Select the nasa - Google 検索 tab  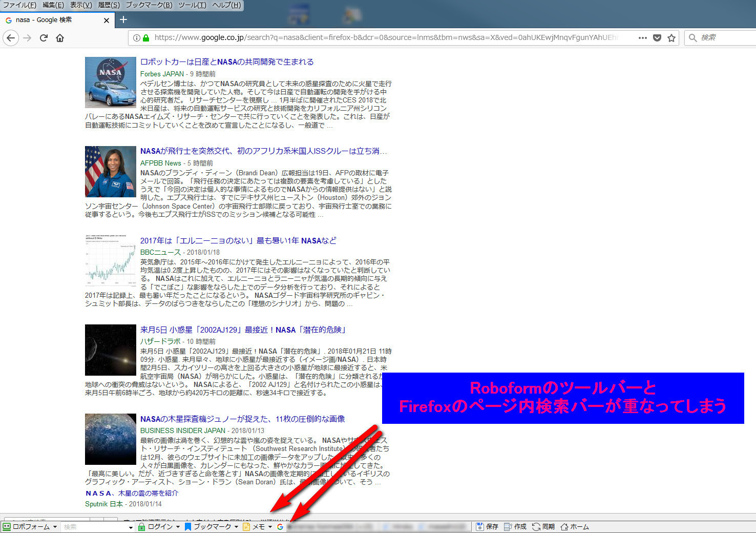[56, 20]
